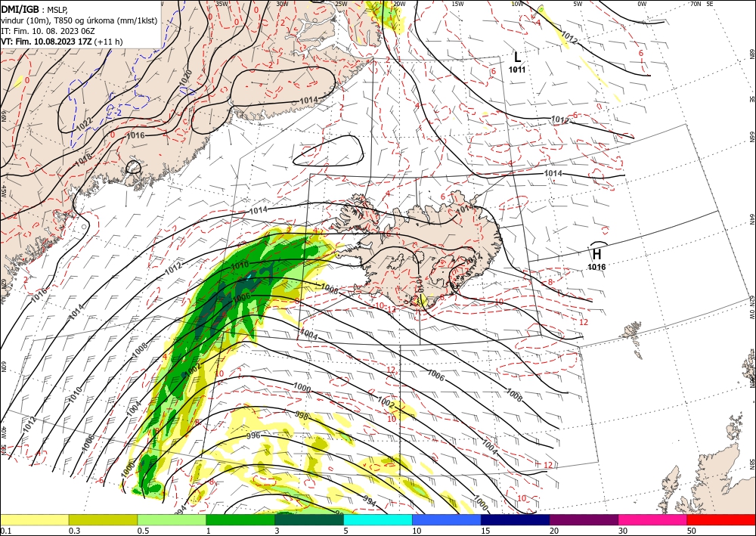Pick the blue 10 mm legend swatch

447,519
